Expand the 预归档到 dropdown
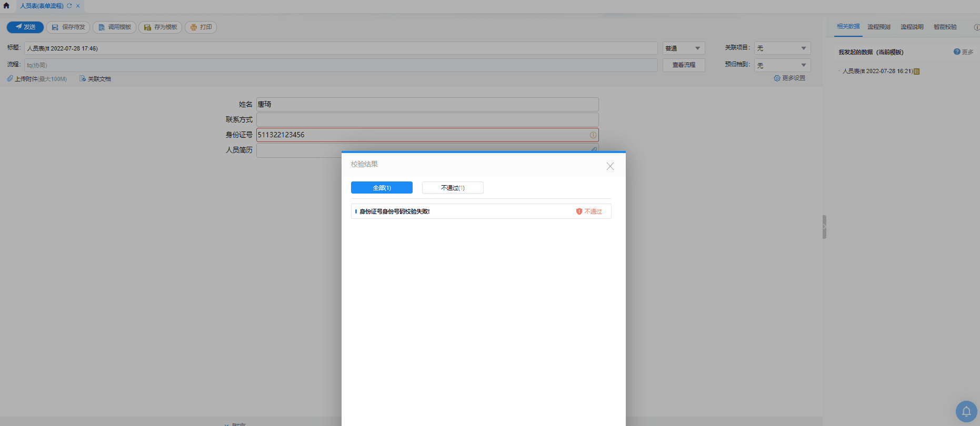980x426 pixels. click(783, 65)
